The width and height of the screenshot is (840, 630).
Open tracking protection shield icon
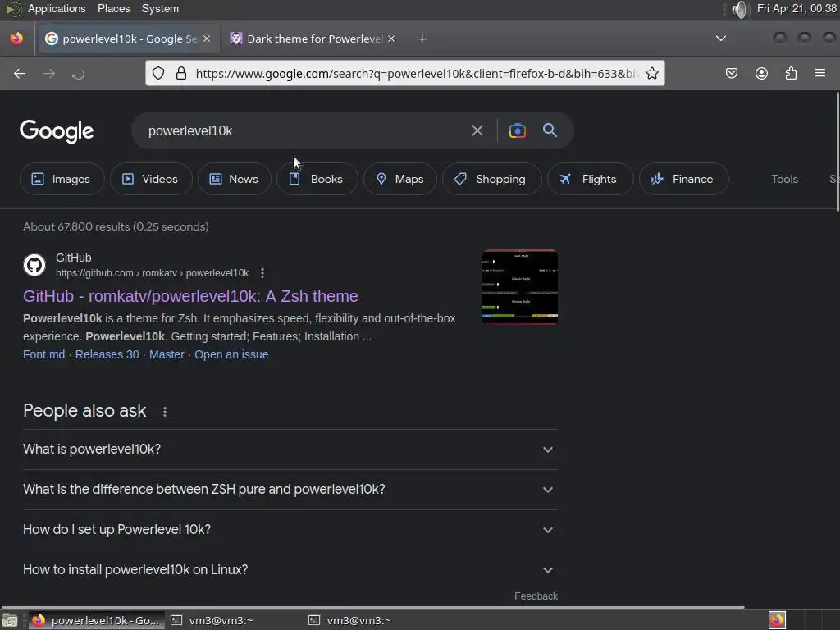coord(158,73)
